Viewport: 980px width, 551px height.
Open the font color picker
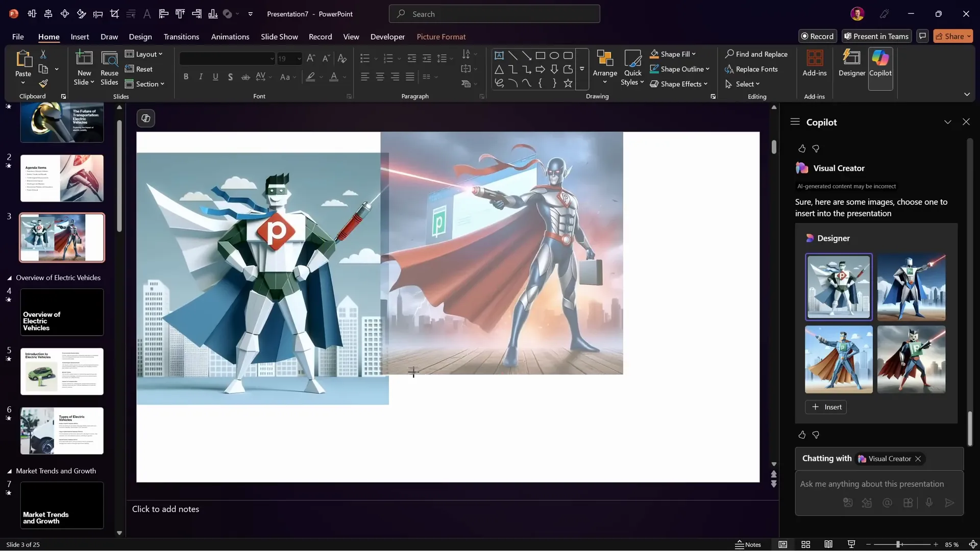(334, 77)
